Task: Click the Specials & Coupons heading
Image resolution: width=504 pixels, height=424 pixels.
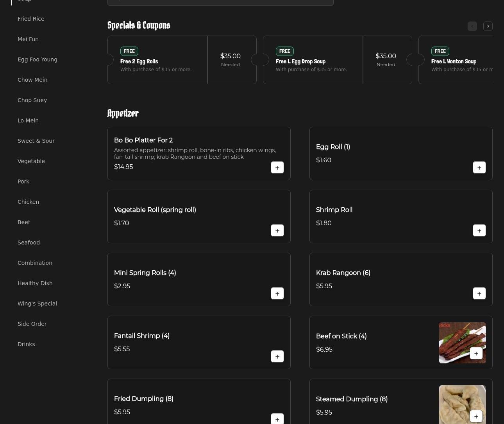Action: tap(139, 25)
